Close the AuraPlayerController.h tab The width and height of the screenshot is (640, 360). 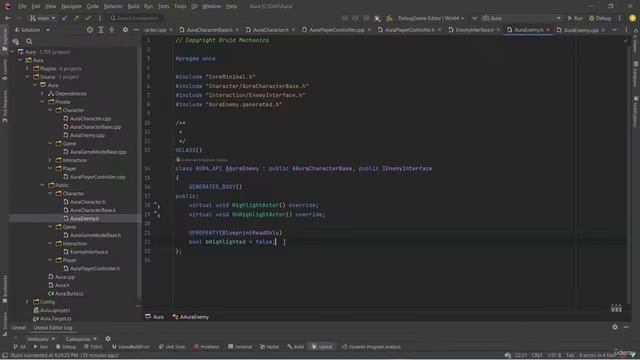pyautogui.click(x=440, y=30)
